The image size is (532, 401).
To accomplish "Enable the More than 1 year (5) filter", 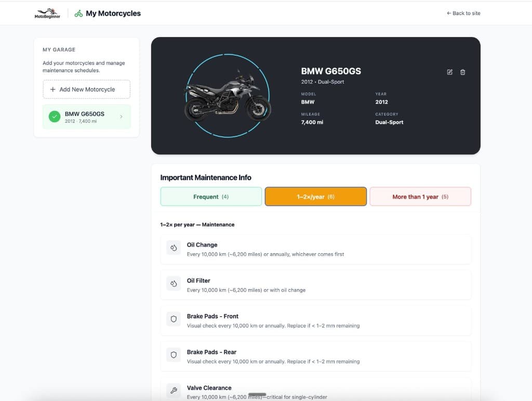I will pos(420,196).
